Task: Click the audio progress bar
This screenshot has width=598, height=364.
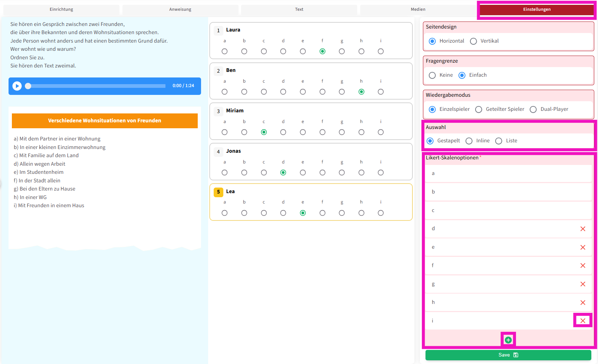Action: (x=96, y=86)
